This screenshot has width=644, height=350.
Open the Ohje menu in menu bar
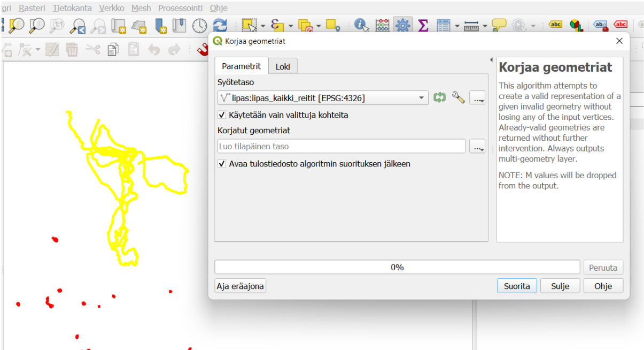click(219, 8)
